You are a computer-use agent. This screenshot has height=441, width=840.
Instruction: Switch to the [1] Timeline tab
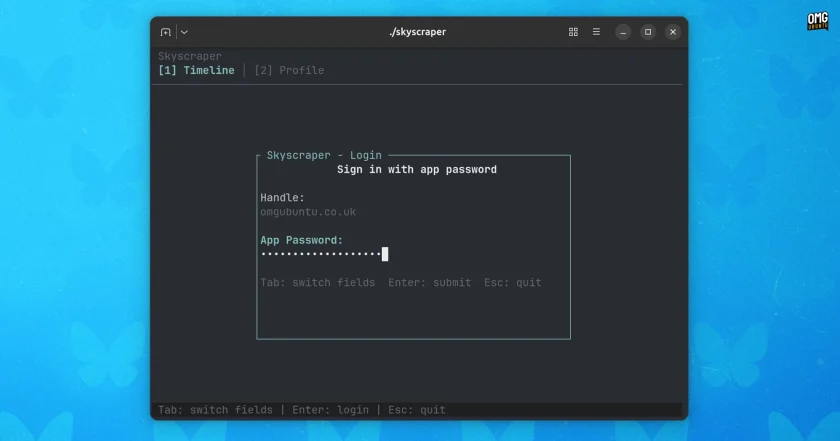point(197,70)
